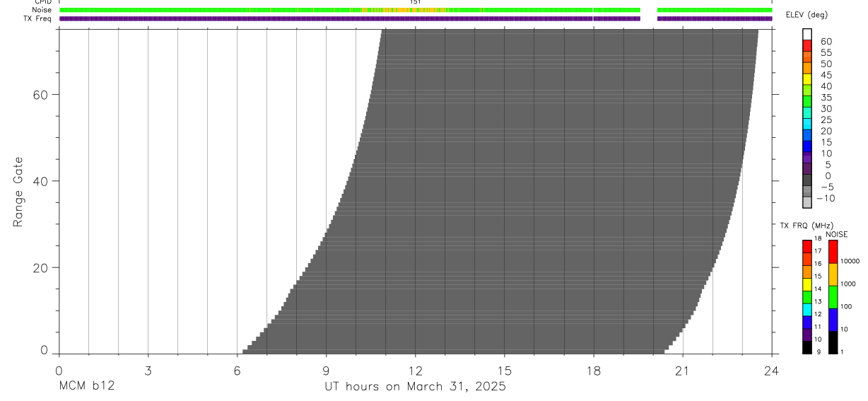Click the 'Noise' row label at top
The height and width of the screenshot is (401, 868).
tap(42, 10)
